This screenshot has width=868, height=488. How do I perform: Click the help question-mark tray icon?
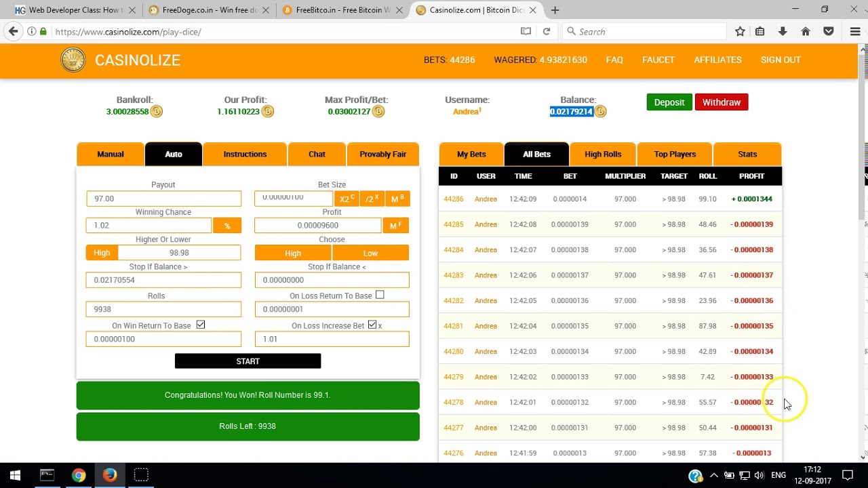tap(695, 475)
